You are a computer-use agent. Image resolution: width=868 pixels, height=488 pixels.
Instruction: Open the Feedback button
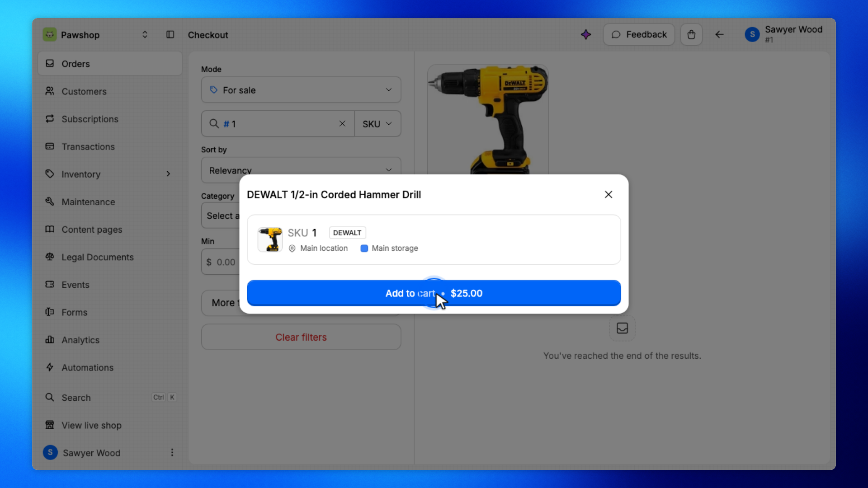639,35
